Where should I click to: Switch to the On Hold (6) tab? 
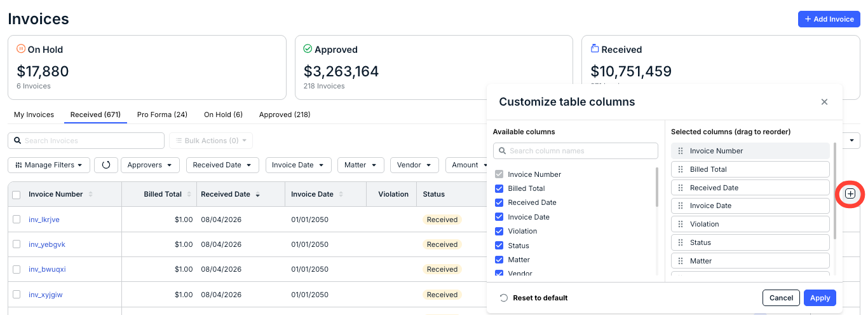223,115
